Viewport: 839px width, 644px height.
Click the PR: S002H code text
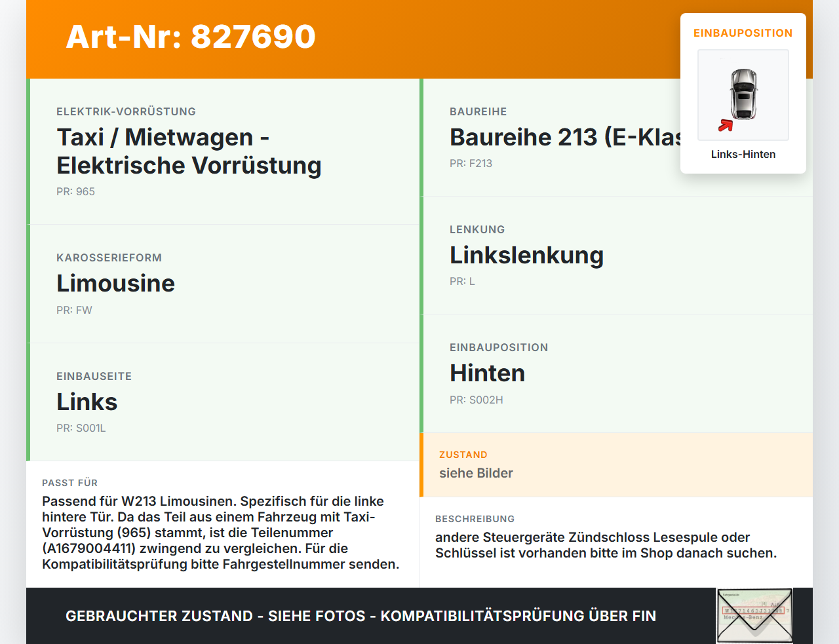[477, 400]
